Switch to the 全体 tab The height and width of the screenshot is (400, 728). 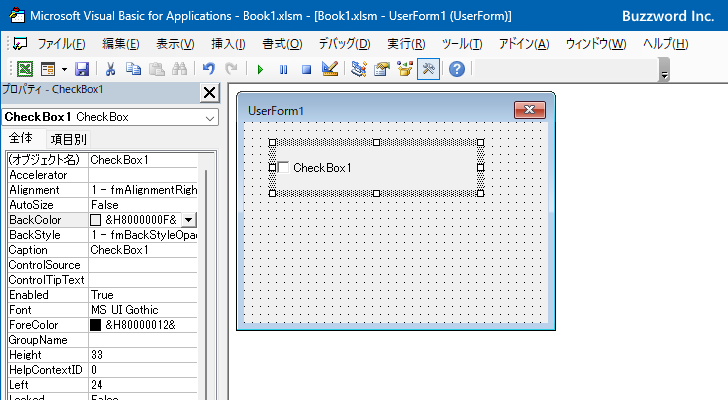21,138
